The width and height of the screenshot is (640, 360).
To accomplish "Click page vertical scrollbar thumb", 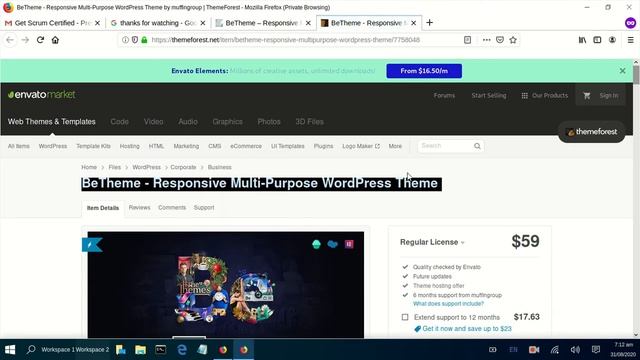I will pyautogui.click(x=636, y=75).
